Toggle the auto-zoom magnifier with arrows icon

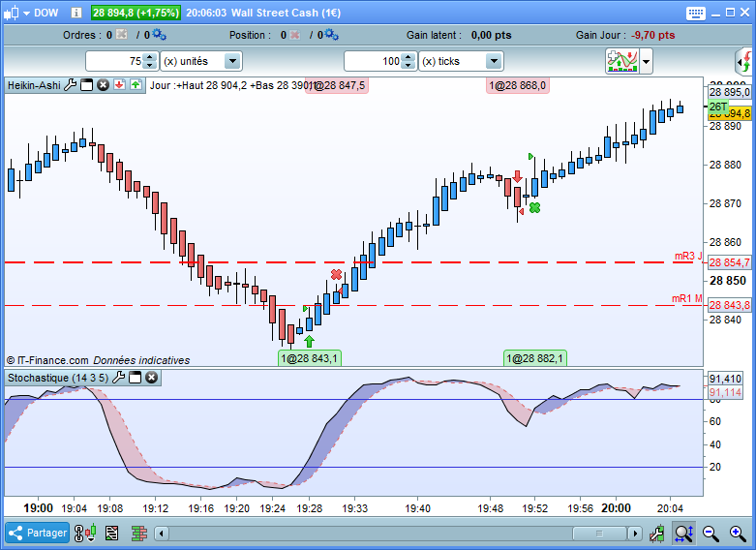tap(684, 534)
